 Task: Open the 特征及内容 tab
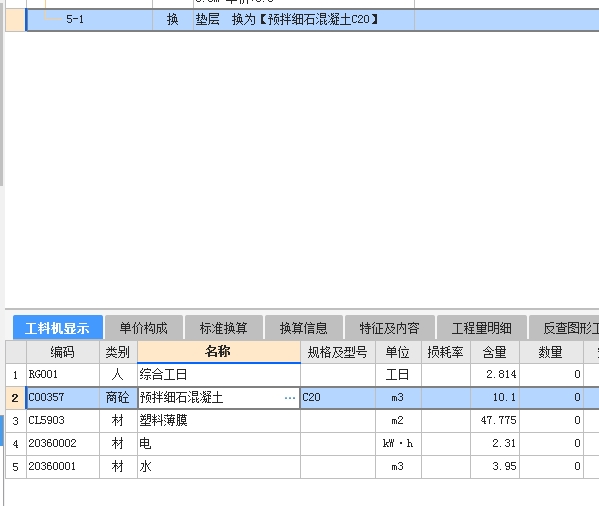click(389, 328)
